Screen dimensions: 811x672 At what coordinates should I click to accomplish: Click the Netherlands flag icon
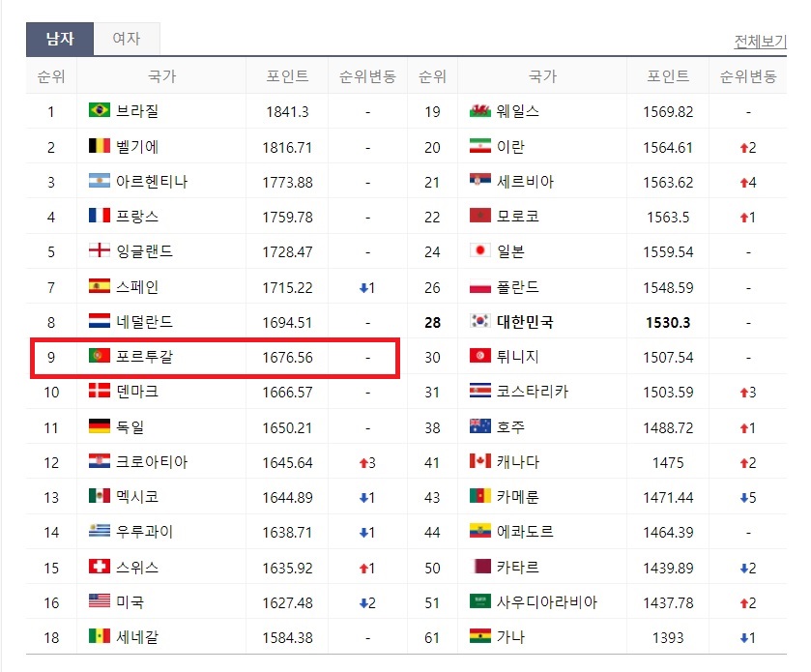tap(100, 321)
